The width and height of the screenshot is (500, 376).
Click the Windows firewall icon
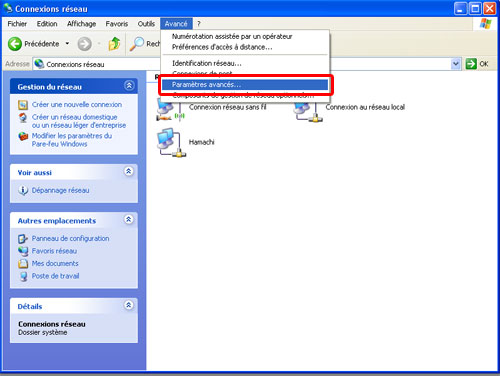pyautogui.click(x=23, y=136)
